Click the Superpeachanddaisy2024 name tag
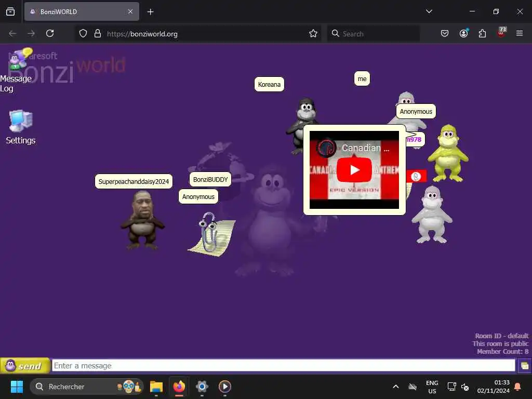 click(x=134, y=181)
